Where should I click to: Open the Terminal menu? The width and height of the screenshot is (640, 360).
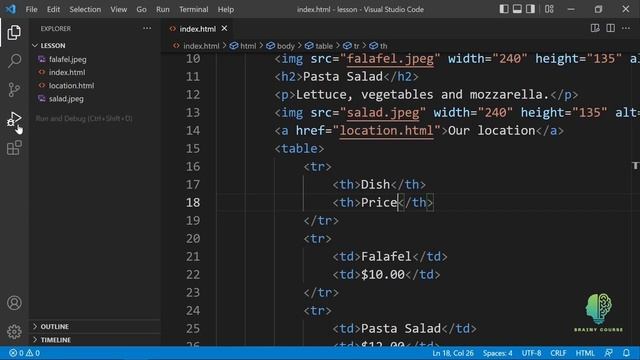tap(193, 9)
